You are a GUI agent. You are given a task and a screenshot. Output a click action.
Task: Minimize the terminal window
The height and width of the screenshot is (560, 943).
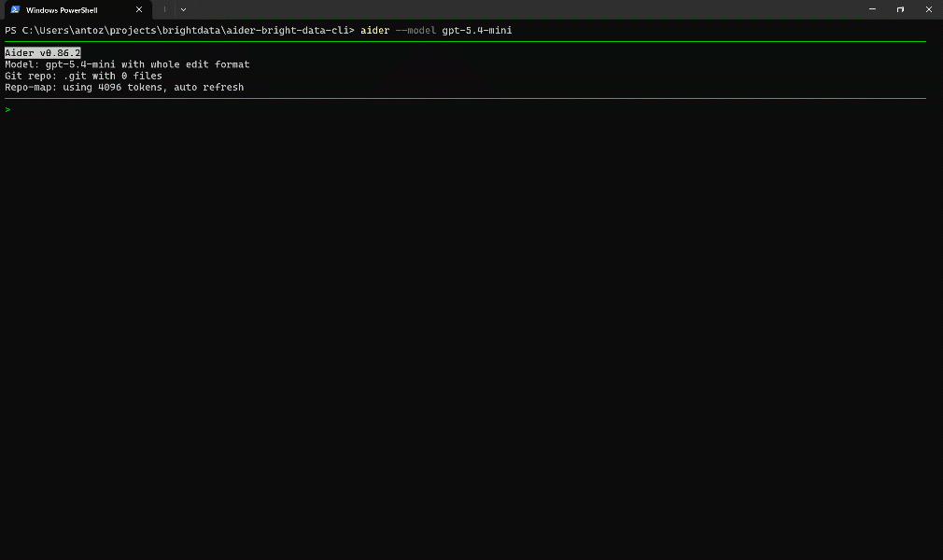tap(872, 9)
